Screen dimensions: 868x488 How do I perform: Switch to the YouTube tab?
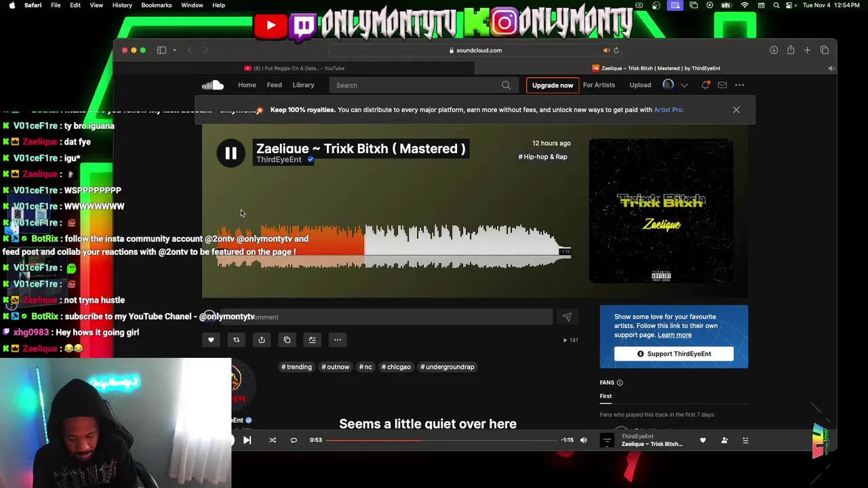(x=294, y=68)
